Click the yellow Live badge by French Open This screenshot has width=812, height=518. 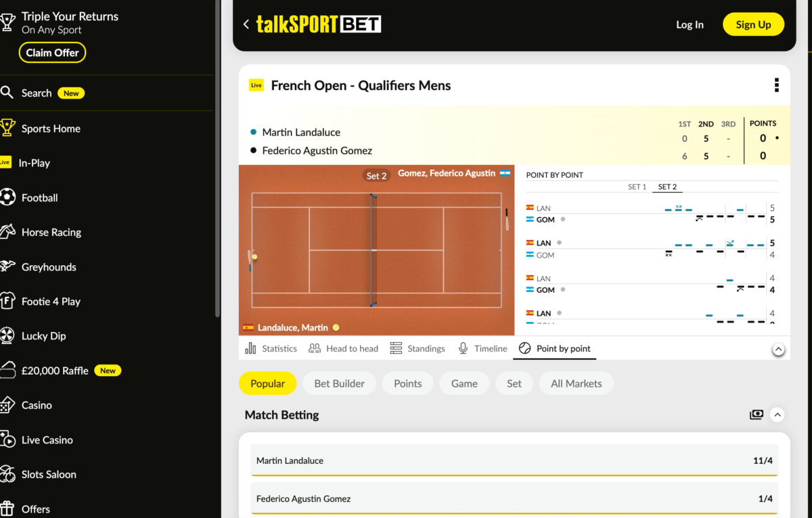pos(256,85)
